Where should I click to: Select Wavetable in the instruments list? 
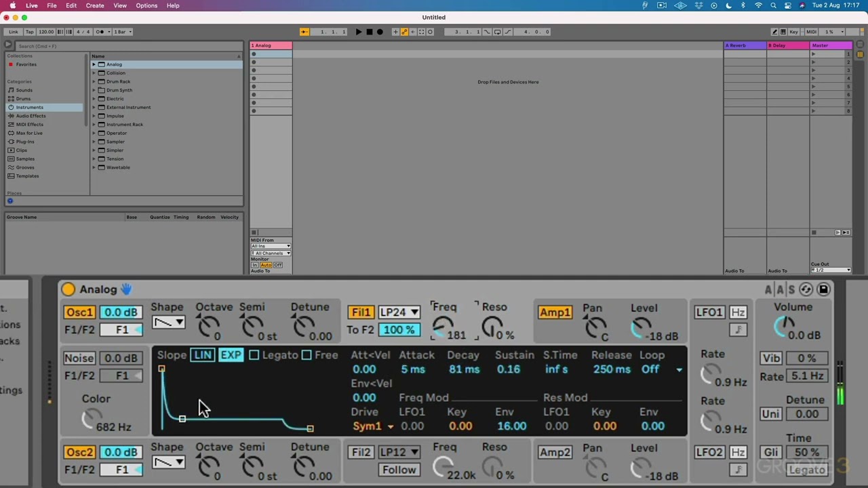pos(118,167)
